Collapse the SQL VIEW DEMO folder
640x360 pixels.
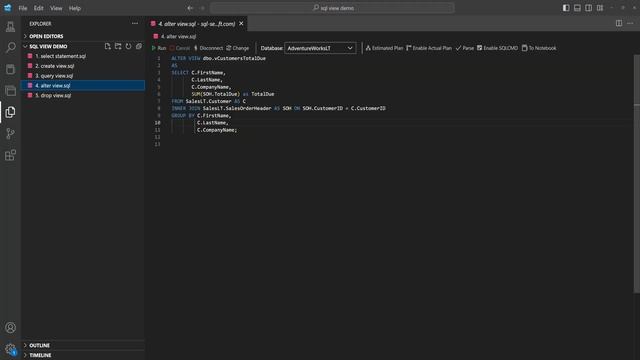(48, 47)
